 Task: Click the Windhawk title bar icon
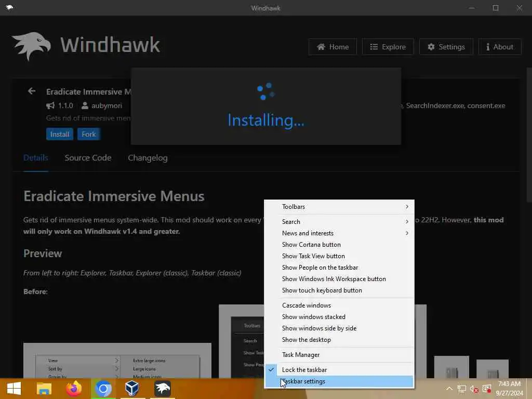(x=9, y=7)
